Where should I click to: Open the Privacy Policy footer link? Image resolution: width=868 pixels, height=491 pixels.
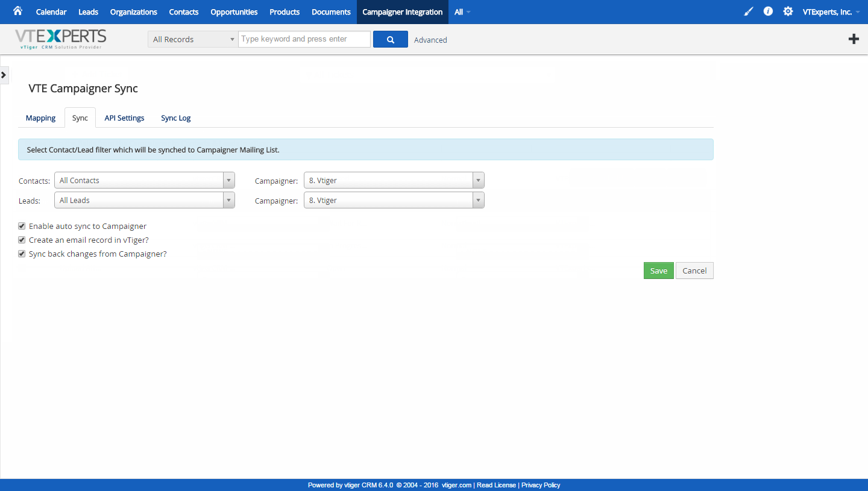click(541, 485)
